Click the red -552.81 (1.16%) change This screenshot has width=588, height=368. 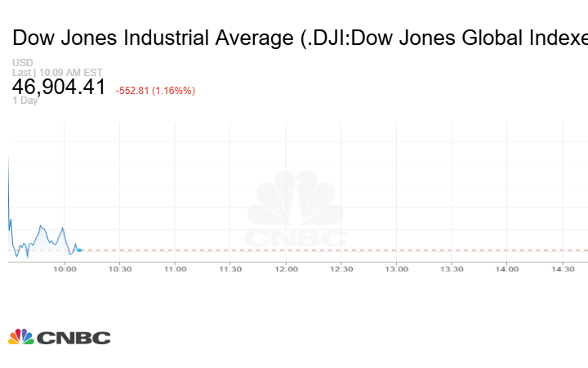coord(155,90)
